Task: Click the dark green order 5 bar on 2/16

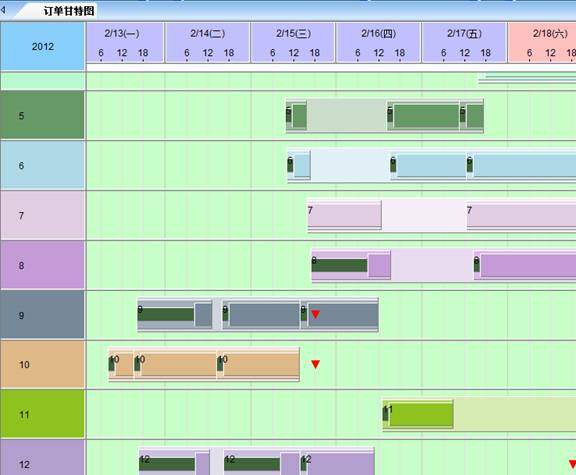Action: (x=426, y=116)
